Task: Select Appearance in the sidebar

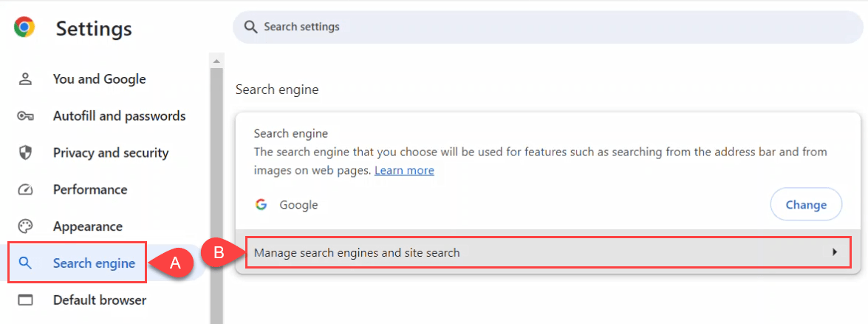Action: pos(87,226)
